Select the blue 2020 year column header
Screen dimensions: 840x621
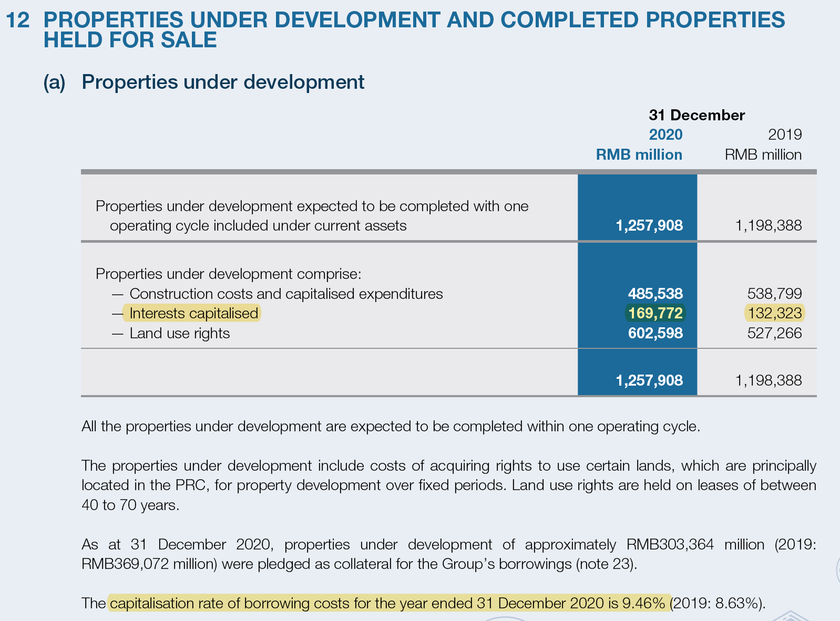tap(665, 134)
